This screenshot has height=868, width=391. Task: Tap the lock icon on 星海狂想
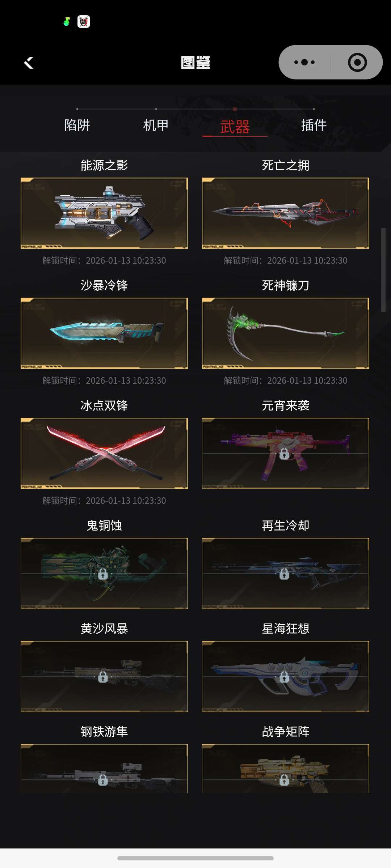coord(284,677)
